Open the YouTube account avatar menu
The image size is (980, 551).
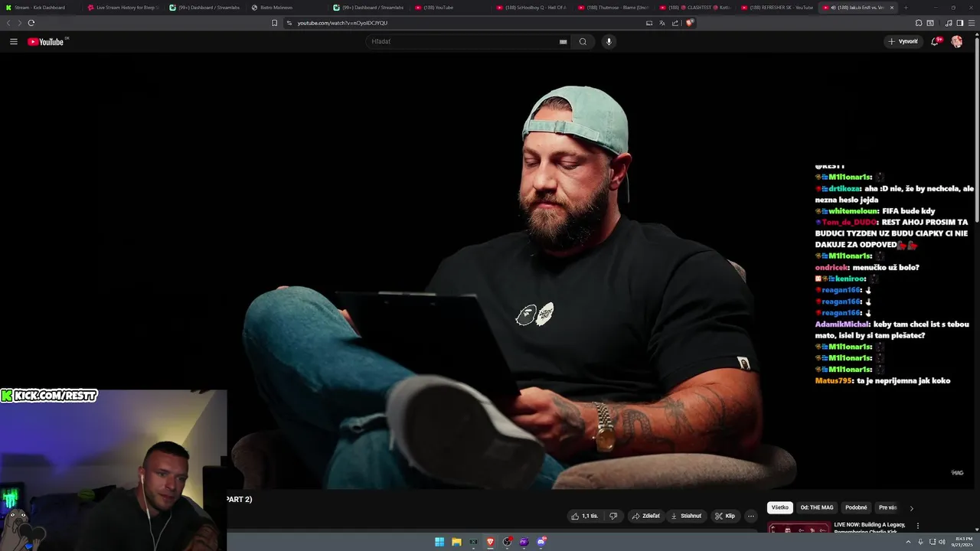[x=957, y=41]
